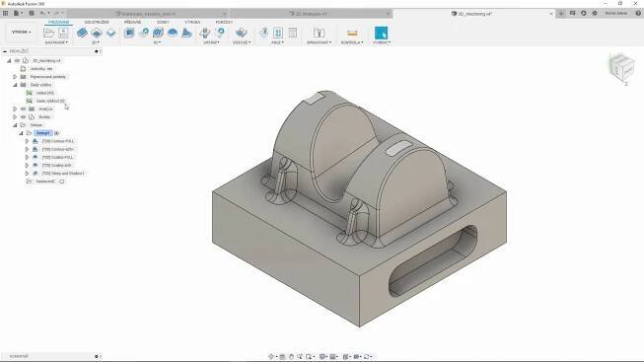Open the VYBRAT group menu
Viewport: 644px width, 362px height.
pos(381,42)
